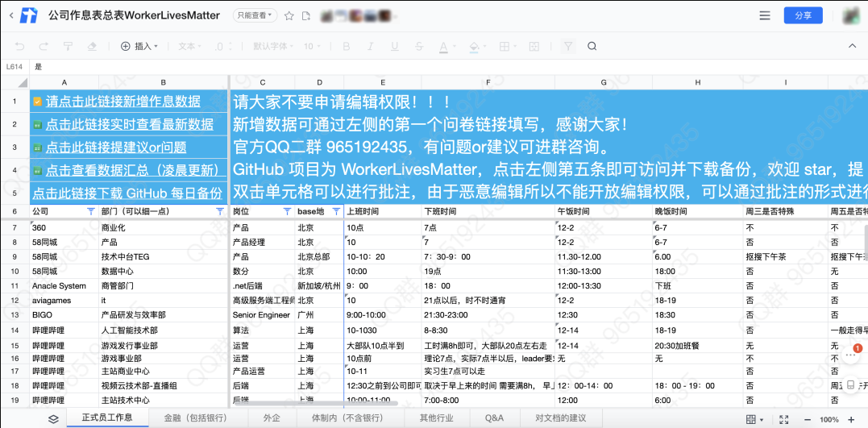Toggle italic formatting
868x428 pixels.
tap(371, 46)
